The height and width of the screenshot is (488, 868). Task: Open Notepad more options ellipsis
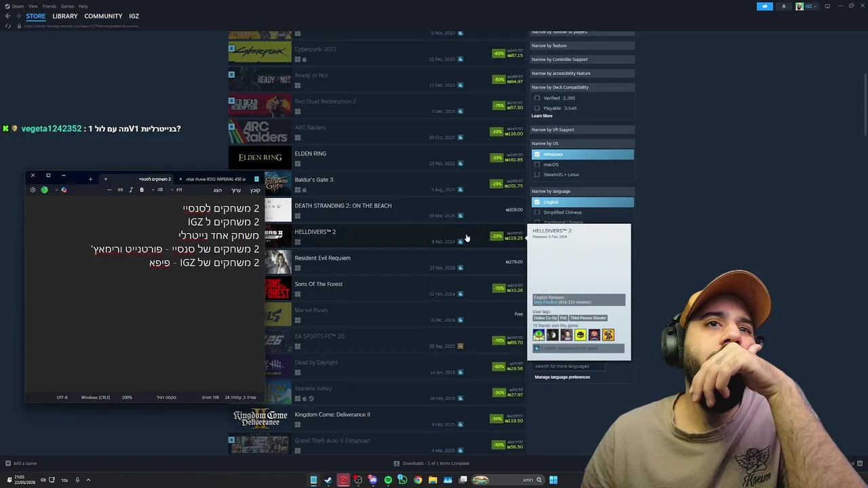click(x=109, y=190)
